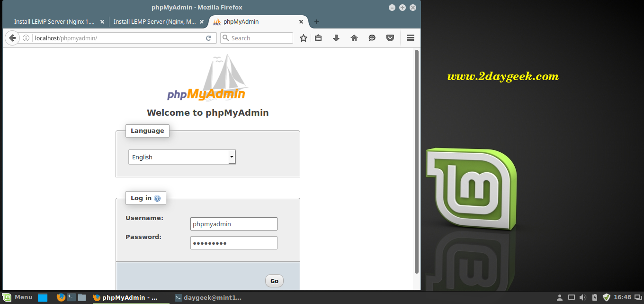This screenshot has width=644, height=304.
Task: Click the Go login button
Action: (274, 281)
